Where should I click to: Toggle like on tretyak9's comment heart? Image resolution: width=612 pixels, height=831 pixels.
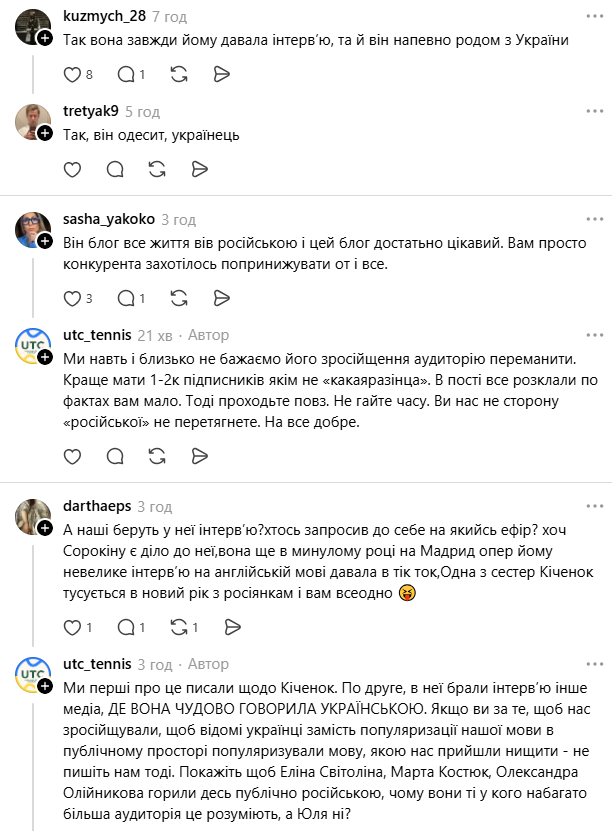71,170
